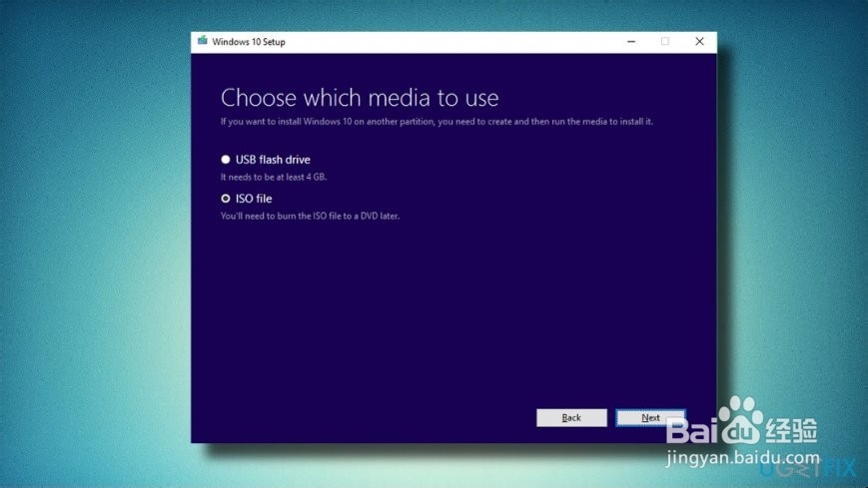This screenshot has height=488, width=868.
Task: Click the 'Windows 10 Setup' title text
Action: (x=249, y=42)
